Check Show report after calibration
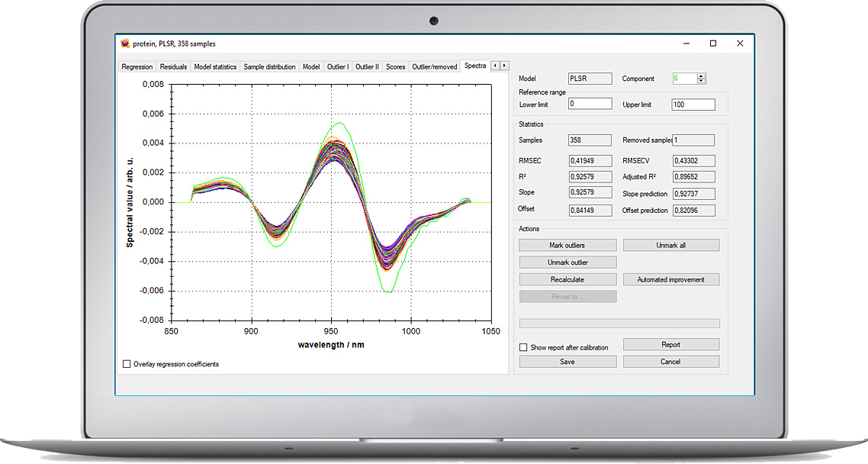This screenshot has width=868, height=464. [x=523, y=347]
